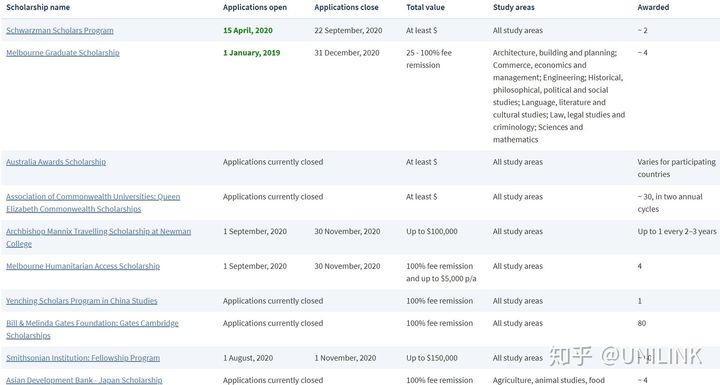Screen dimensions: 720x385
Task: Click All study areas in Smithsonian Institution row
Action: tap(518, 358)
